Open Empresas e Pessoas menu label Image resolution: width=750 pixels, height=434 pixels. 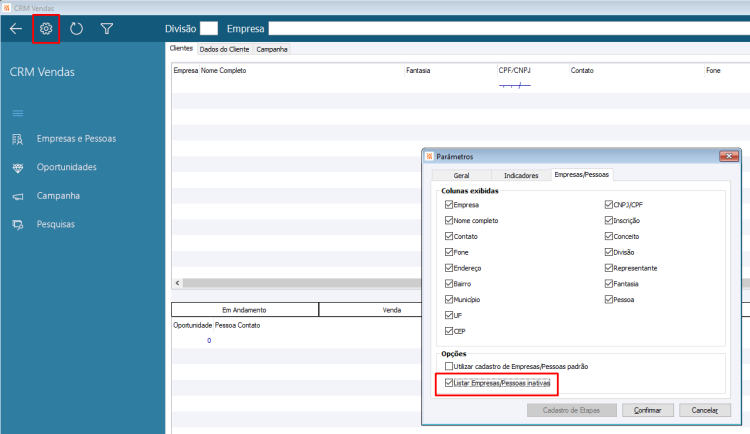point(77,139)
